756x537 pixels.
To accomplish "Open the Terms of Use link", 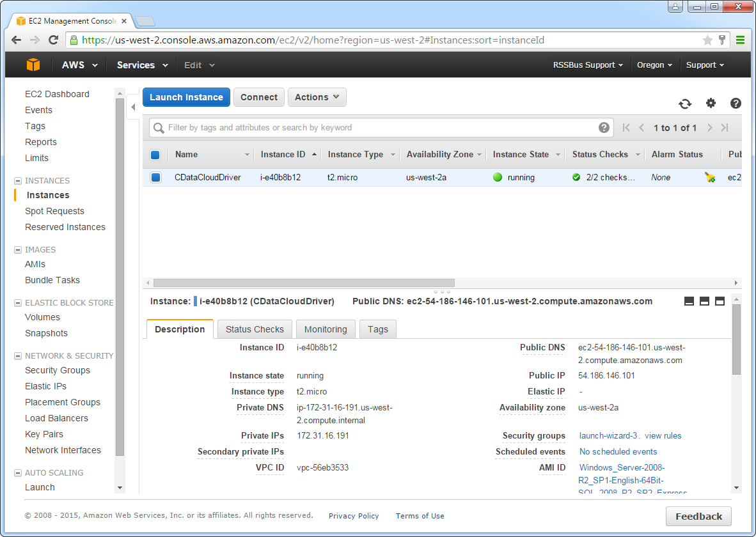I will 420,516.
